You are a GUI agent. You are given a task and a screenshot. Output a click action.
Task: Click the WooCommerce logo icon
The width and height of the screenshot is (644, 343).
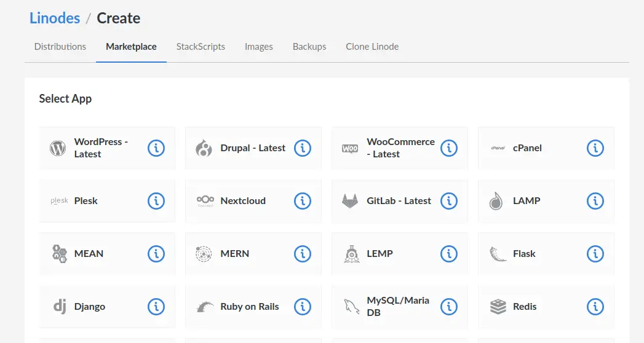[350, 149]
